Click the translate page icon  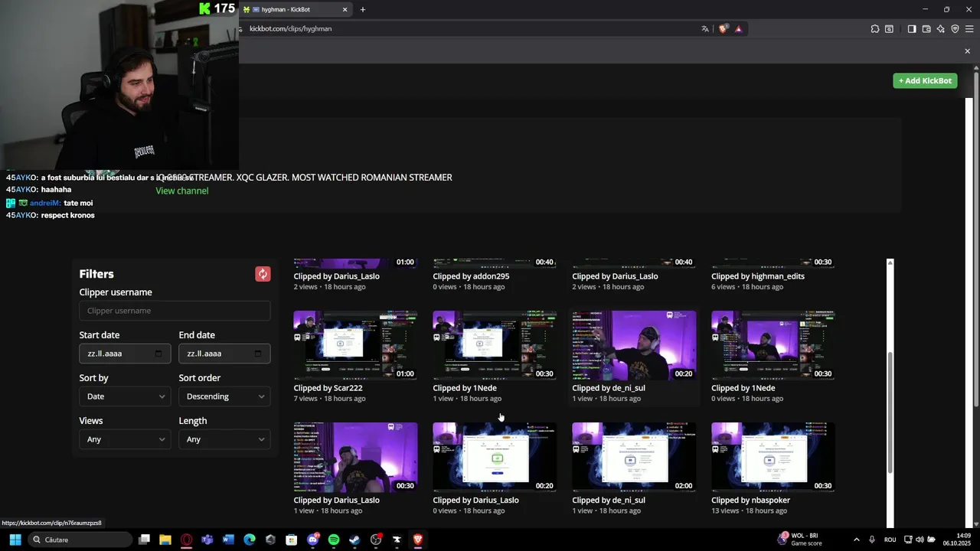[705, 29]
